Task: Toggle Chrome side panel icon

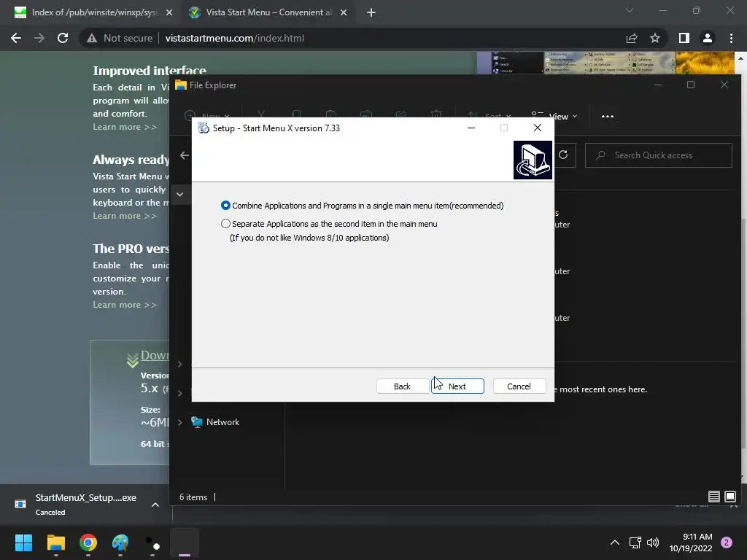Action: (x=684, y=38)
